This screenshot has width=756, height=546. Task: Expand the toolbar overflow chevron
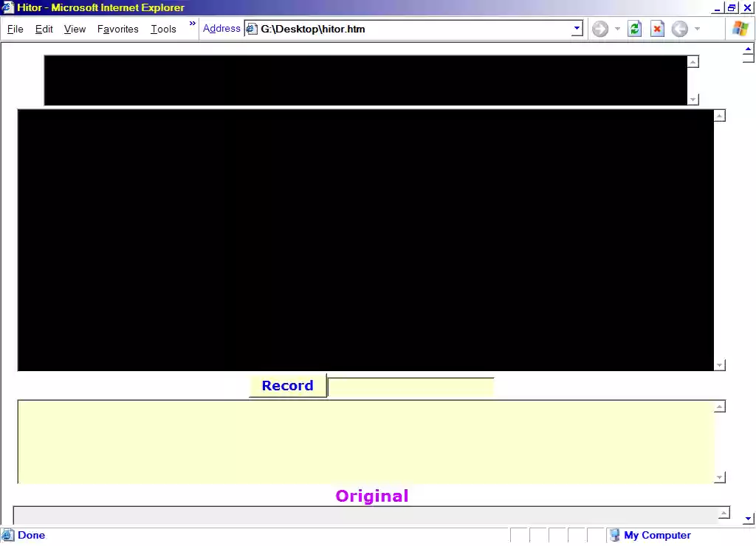click(191, 24)
